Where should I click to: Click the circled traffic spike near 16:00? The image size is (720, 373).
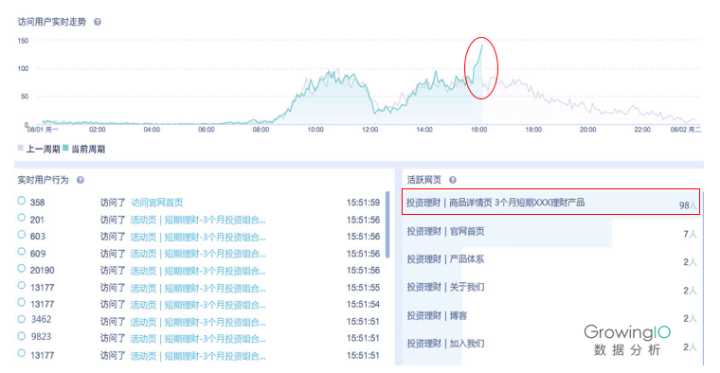point(481,68)
